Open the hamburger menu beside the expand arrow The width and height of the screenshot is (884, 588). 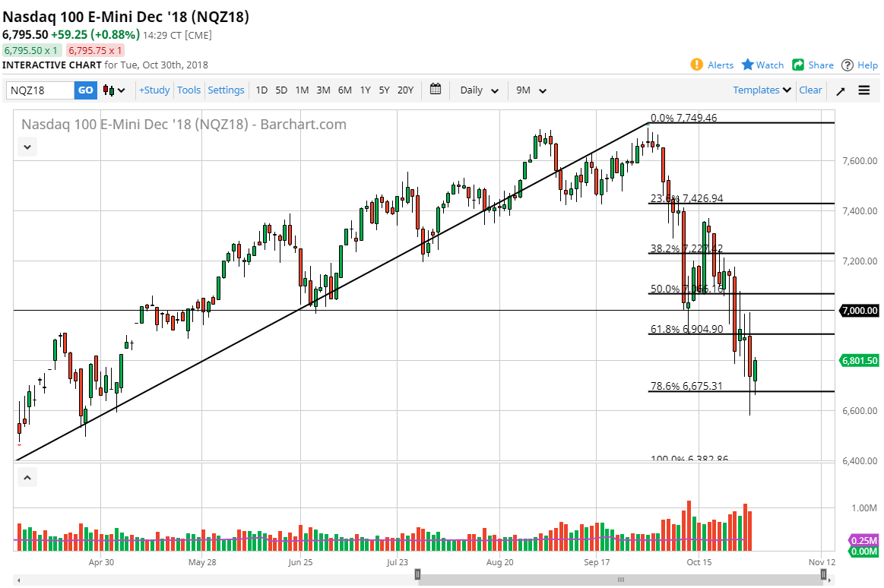pos(864,90)
